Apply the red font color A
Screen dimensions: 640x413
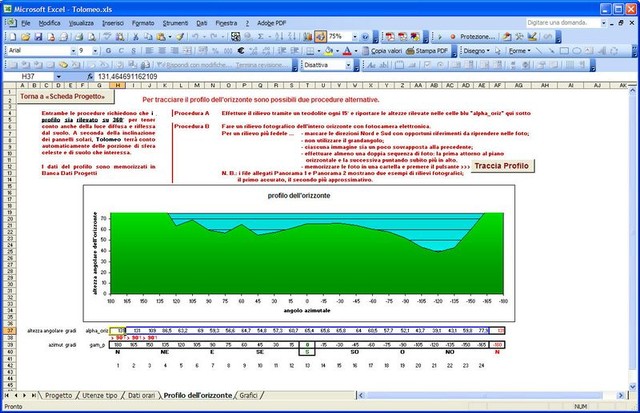347,51
